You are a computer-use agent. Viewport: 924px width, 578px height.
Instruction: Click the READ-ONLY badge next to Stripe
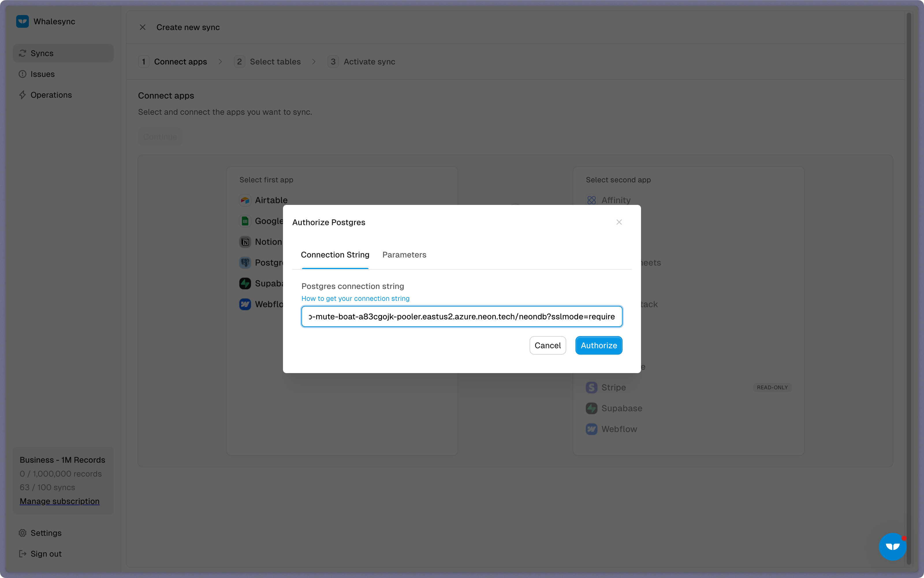pyautogui.click(x=772, y=387)
